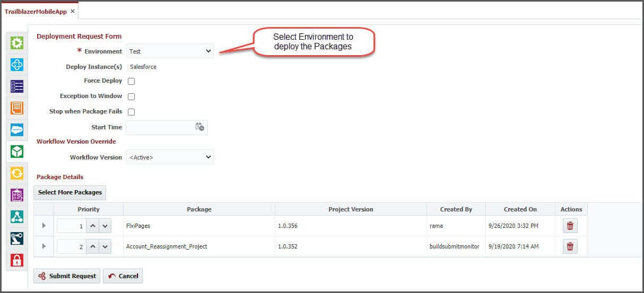
Task: Move Account_Reassignment_Project priority up
Action: coord(92,246)
